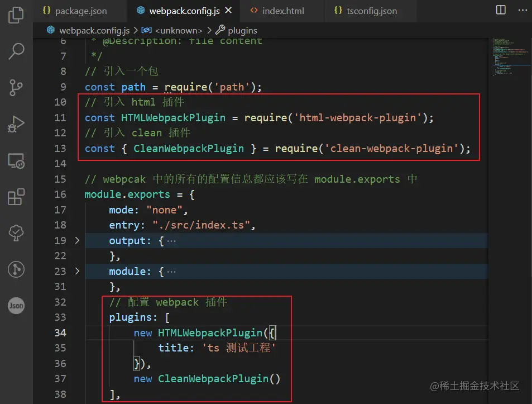Click plugins: [ on line 33
Viewport: 532px width, 404px height.
click(139, 317)
